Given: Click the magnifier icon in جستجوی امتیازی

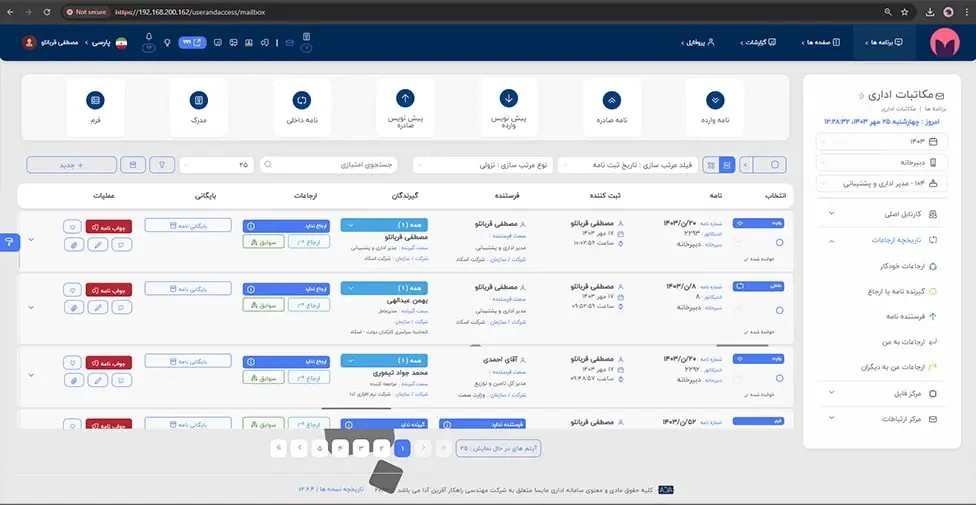Looking at the screenshot, I should pyautogui.click(x=268, y=165).
